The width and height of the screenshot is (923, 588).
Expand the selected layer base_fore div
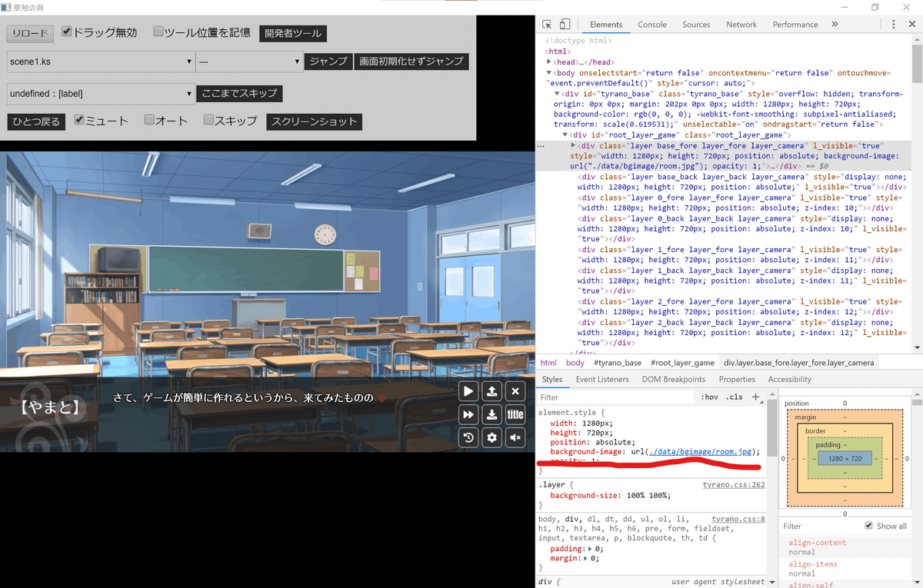point(573,145)
